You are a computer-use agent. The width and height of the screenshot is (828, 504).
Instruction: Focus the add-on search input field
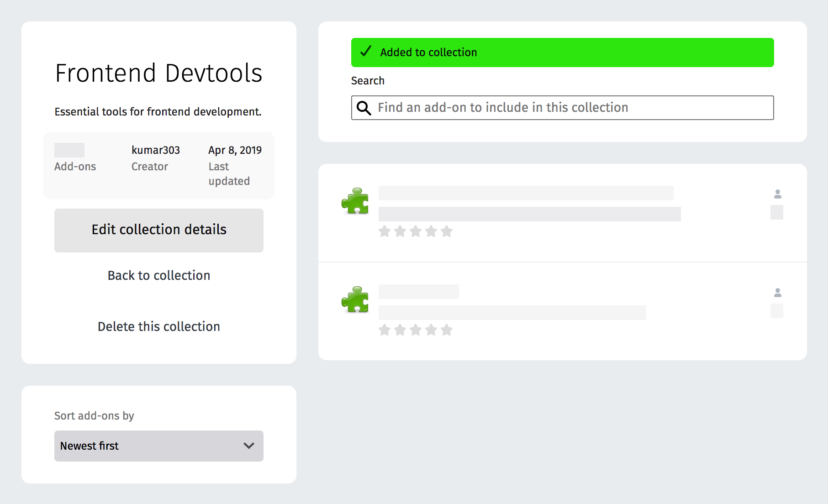pyautogui.click(x=571, y=108)
